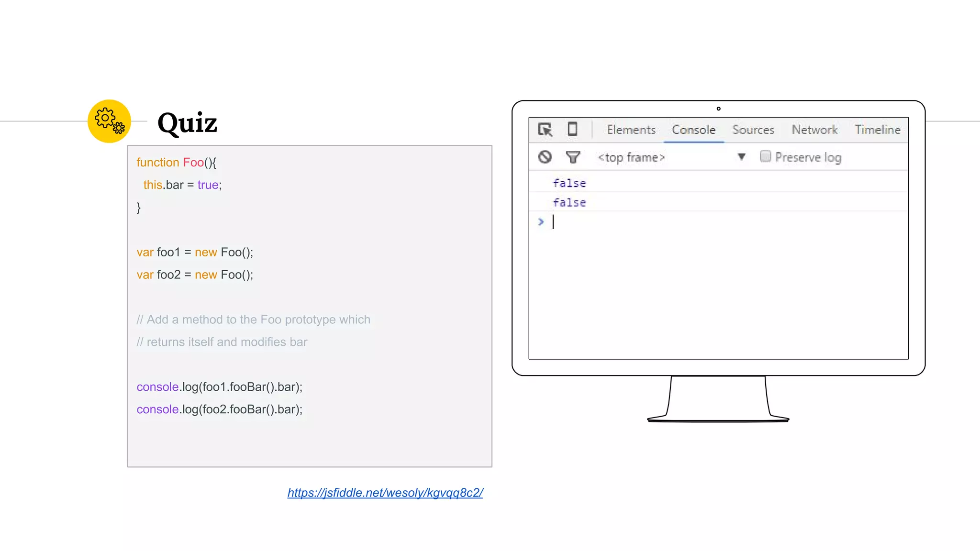
Task: Enable the Preserve log checkbox
Action: pos(765,156)
